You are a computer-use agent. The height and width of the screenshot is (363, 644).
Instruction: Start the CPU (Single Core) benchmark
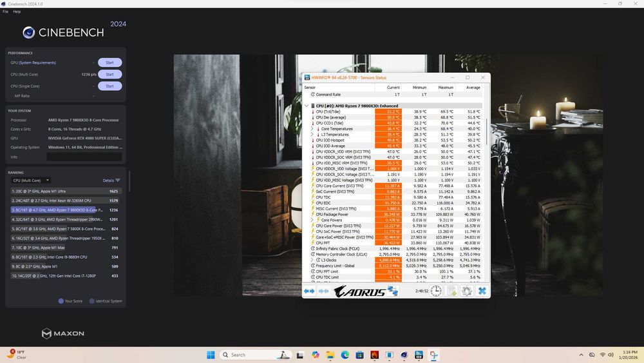(109, 86)
